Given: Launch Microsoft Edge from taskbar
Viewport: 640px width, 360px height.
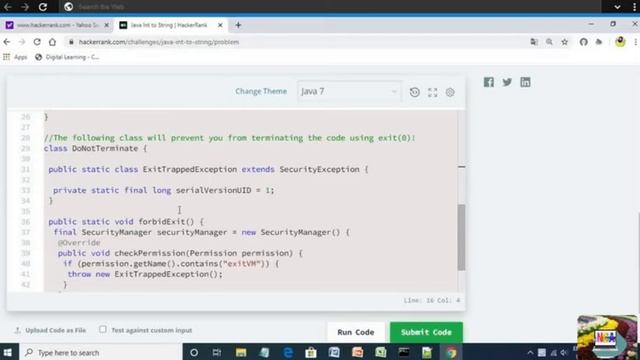Looking at the screenshot, I should click(x=288, y=352).
